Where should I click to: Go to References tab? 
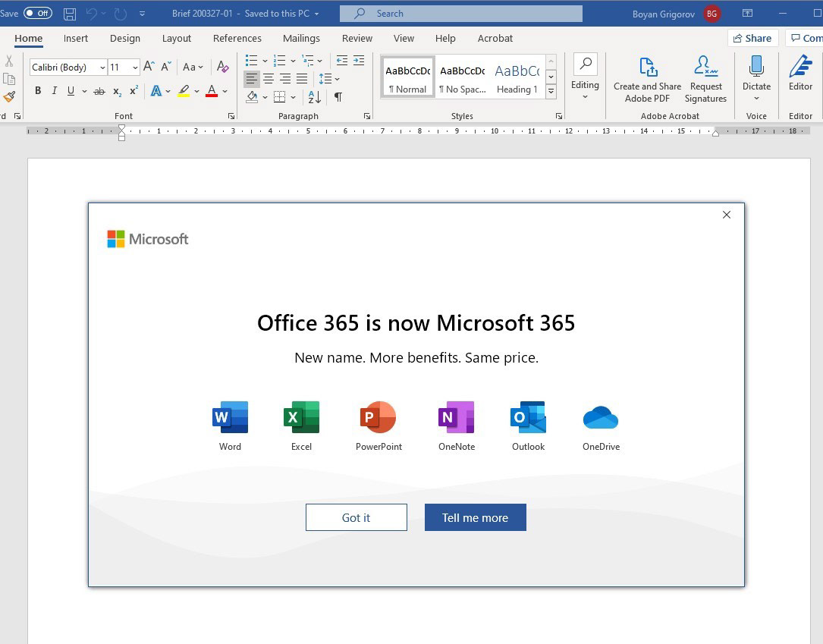(237, 39)
